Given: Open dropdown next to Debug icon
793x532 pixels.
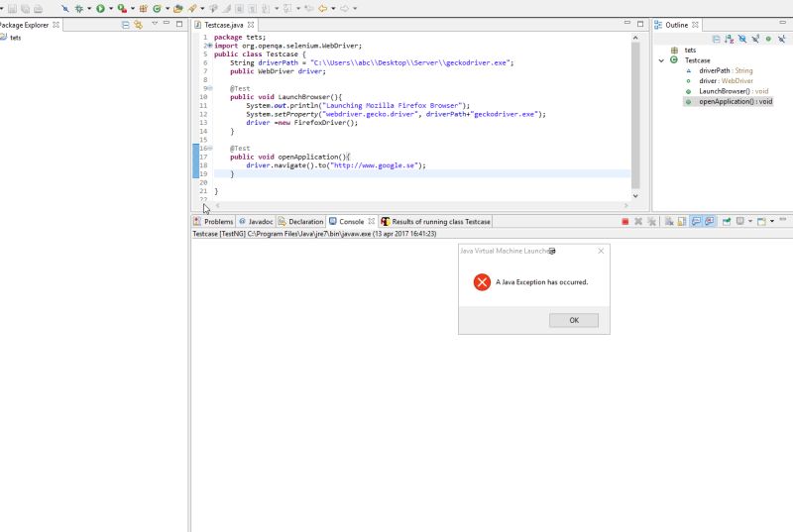Looking at the screenshot, I should point(89,9).
